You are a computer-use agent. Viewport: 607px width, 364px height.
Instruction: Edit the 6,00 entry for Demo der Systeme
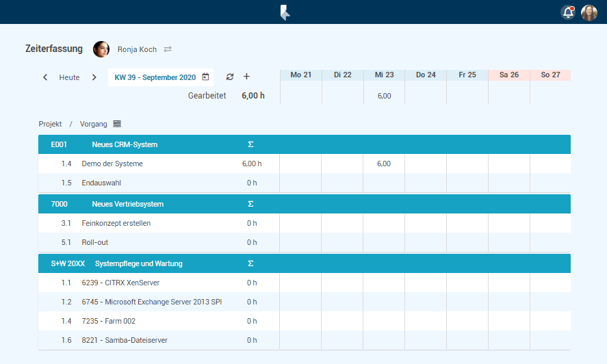tap(384, 164)
